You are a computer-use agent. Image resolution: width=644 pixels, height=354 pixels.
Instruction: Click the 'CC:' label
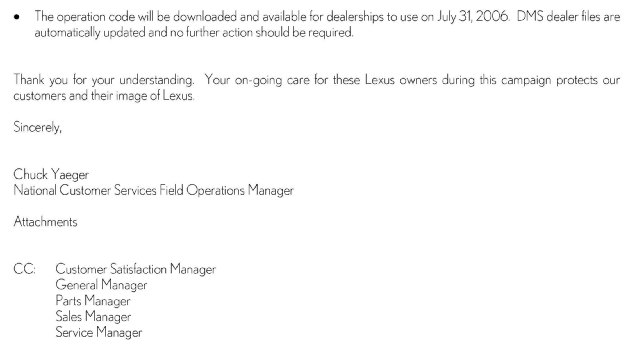25,269
